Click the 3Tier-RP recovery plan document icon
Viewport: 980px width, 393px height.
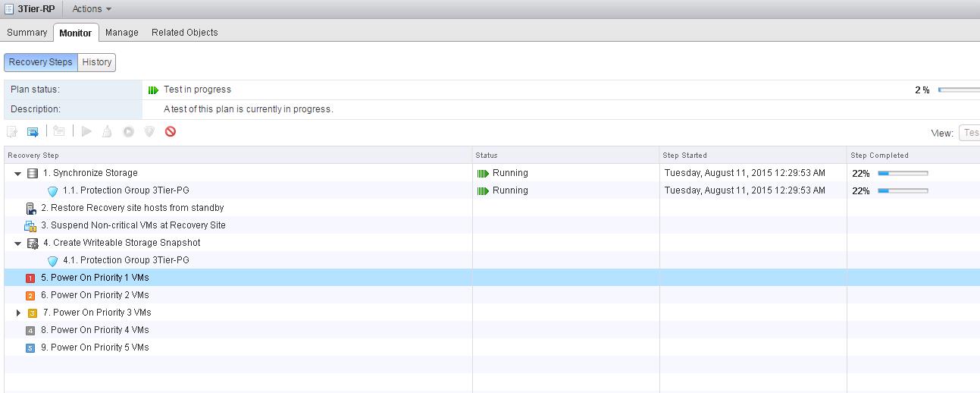8,9
